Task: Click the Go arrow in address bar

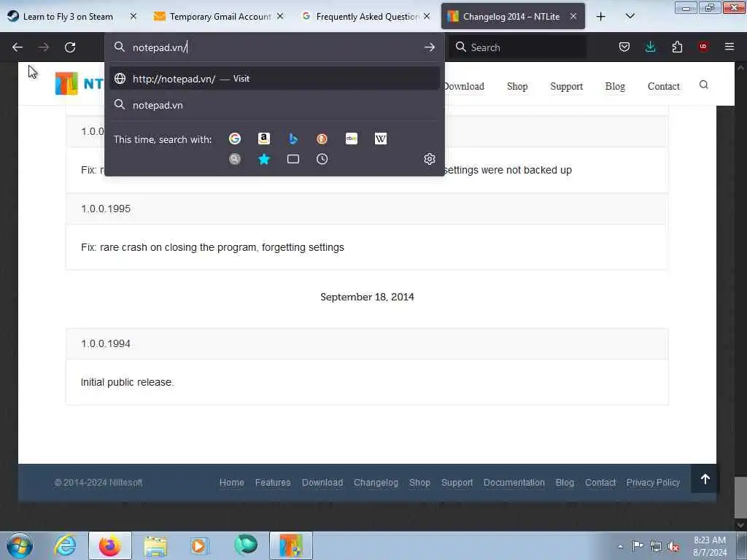Action: 429,47
